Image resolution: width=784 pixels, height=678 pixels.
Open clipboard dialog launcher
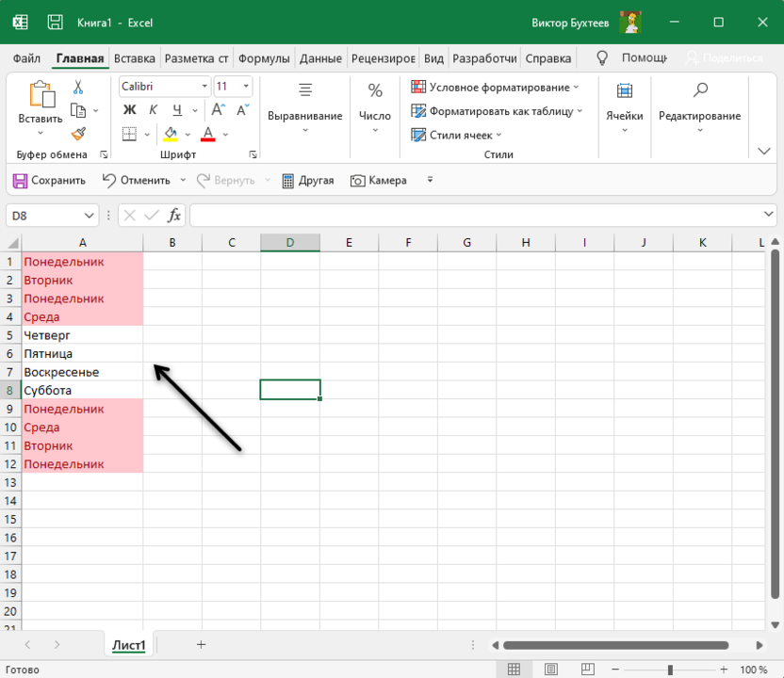click(104, 154)
